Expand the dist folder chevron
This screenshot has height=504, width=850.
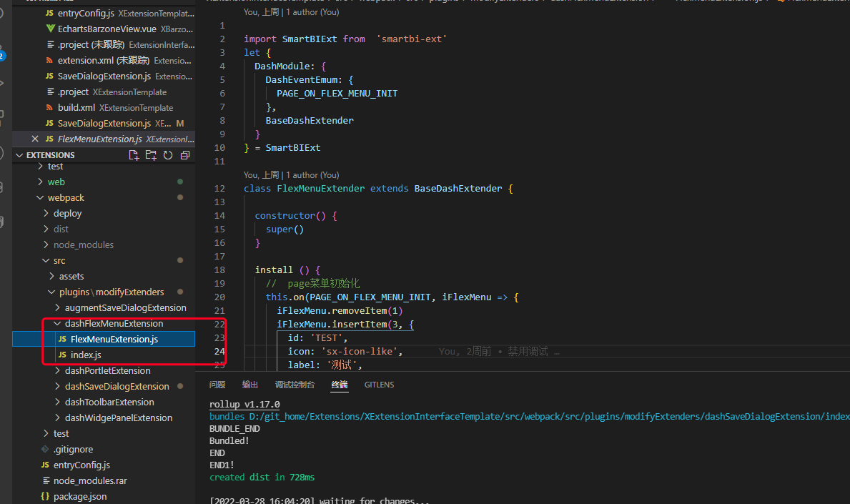tap(46, 229)
